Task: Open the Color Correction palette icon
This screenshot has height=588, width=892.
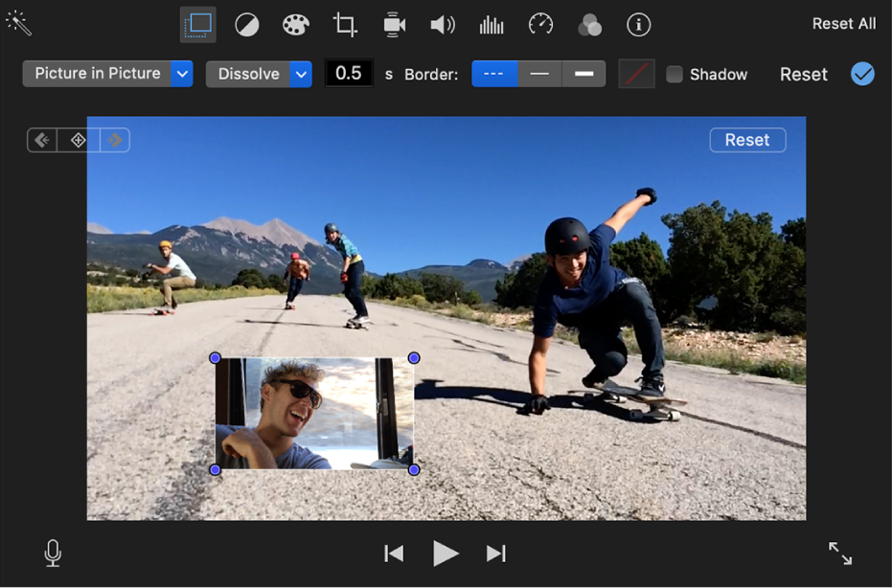Action: [x=294, y=25]
